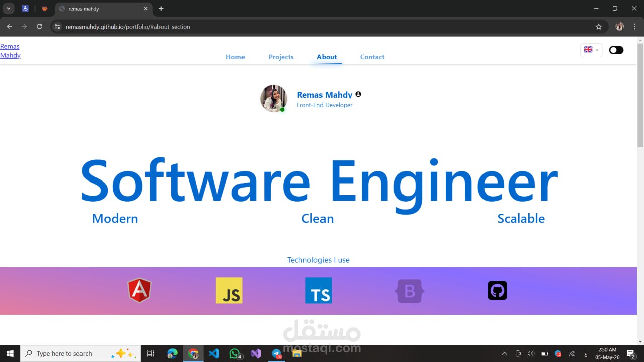
Task: Click the word Scalable
Action: click(521, 219)
